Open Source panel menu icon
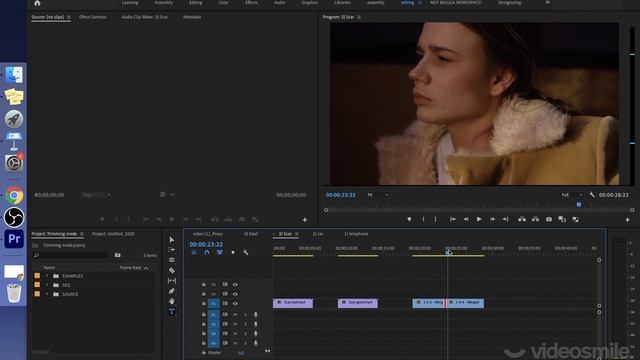 pos(69,17)
